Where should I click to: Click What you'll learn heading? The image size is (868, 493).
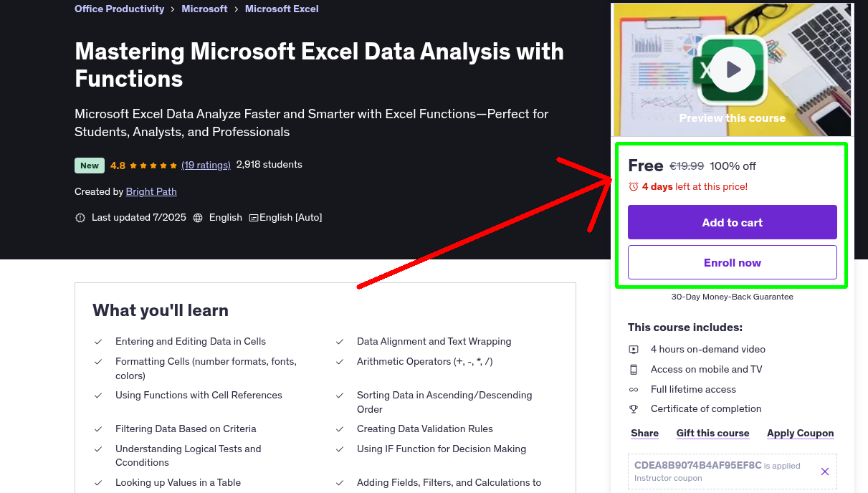(x=161, y=310)
